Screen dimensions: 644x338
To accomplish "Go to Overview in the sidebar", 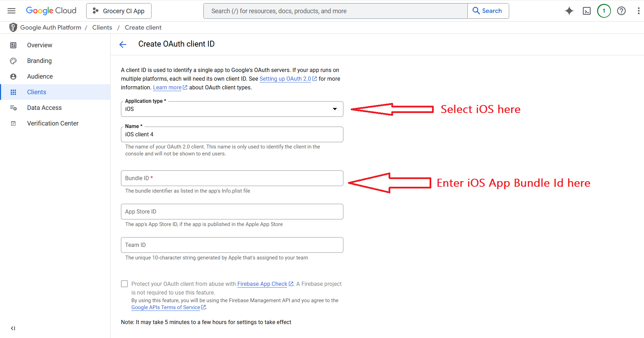I will click(40, 45).
